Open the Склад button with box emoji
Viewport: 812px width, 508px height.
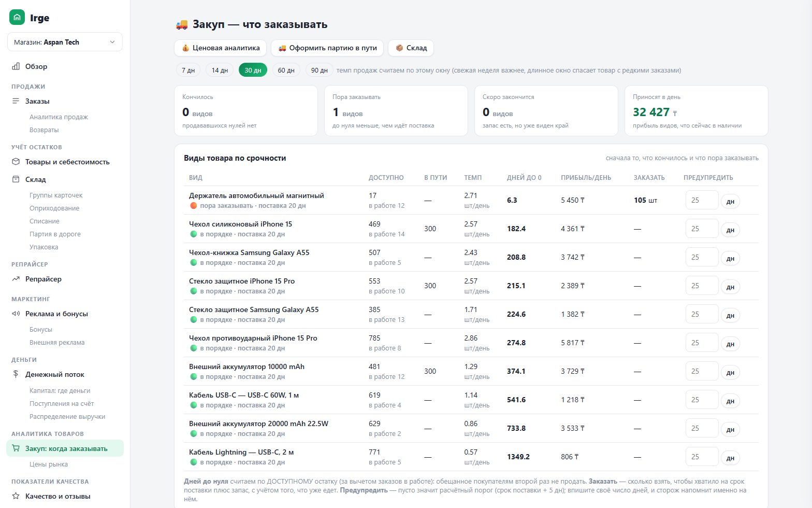tap(411, 48)
